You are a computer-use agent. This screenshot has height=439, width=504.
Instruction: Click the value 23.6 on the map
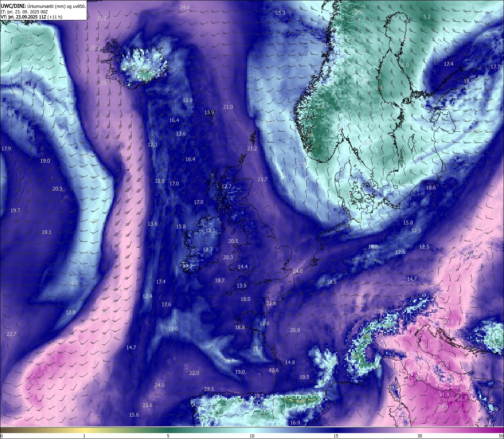tap(147, 406)
